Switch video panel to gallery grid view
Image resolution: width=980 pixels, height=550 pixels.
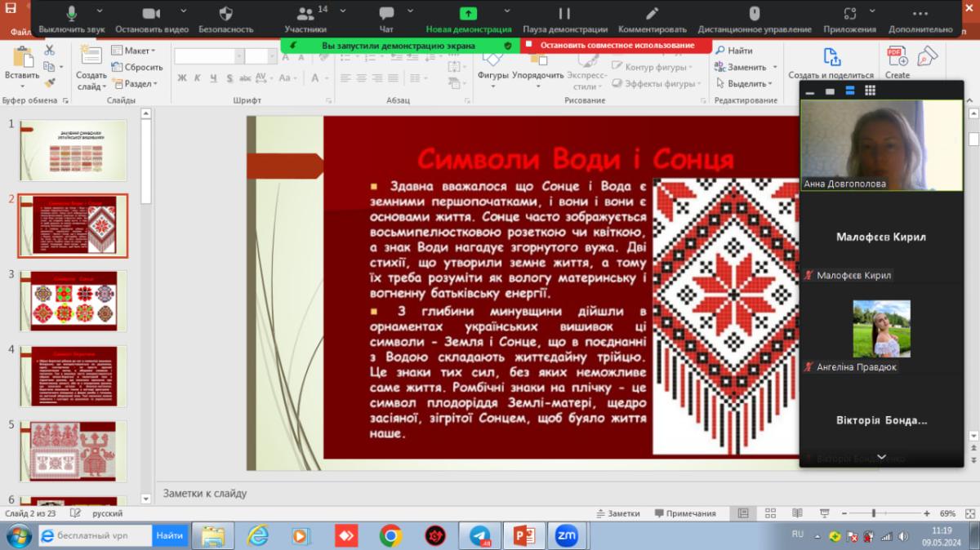871,91
